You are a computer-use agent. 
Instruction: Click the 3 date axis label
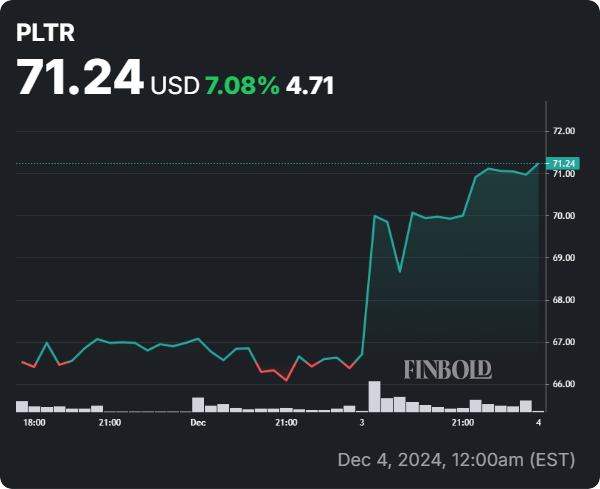pyautogui.click(x=362, y=423)
